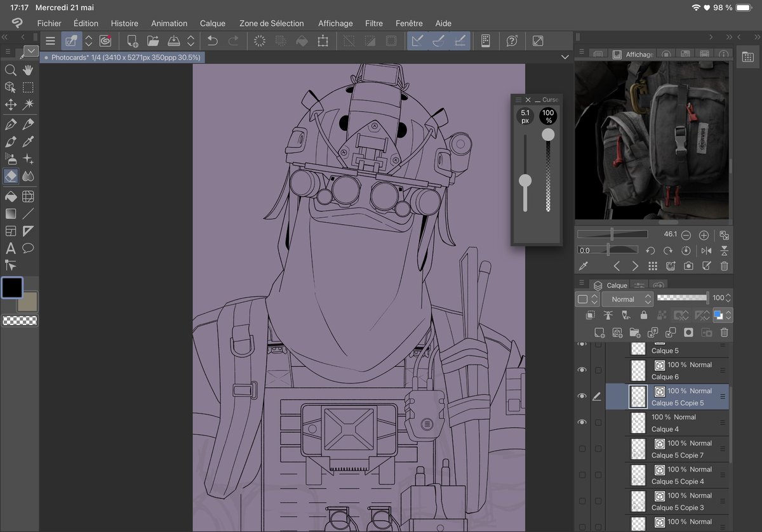Toggle visibility of Calque 4
Screen dimensions: 762x532
[582, 422]
